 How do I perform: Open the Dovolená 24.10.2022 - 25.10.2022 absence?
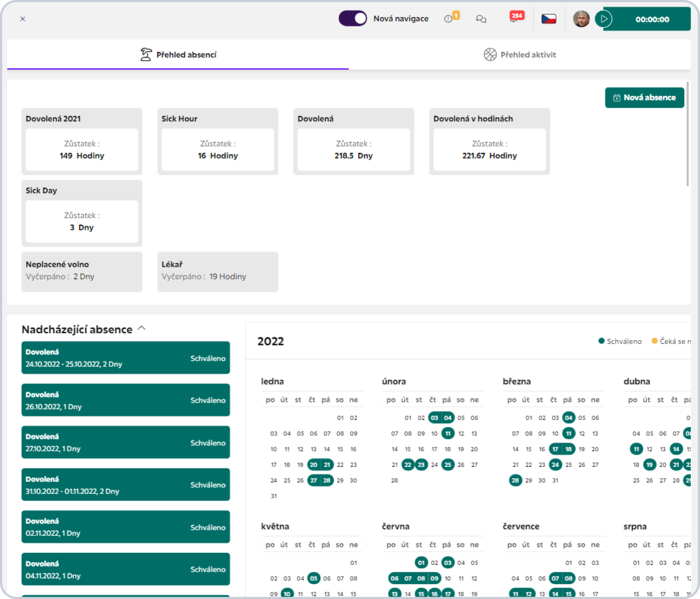coord(126,358)
